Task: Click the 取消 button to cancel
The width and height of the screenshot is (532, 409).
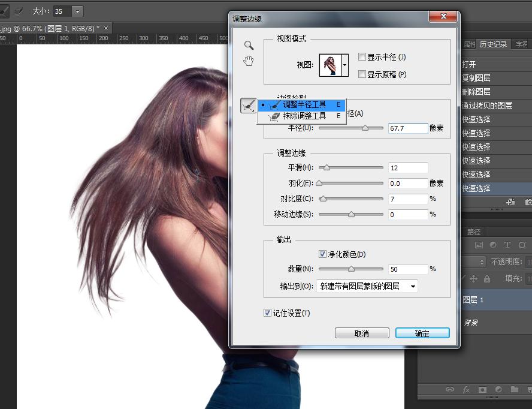Action: [362, 332]
